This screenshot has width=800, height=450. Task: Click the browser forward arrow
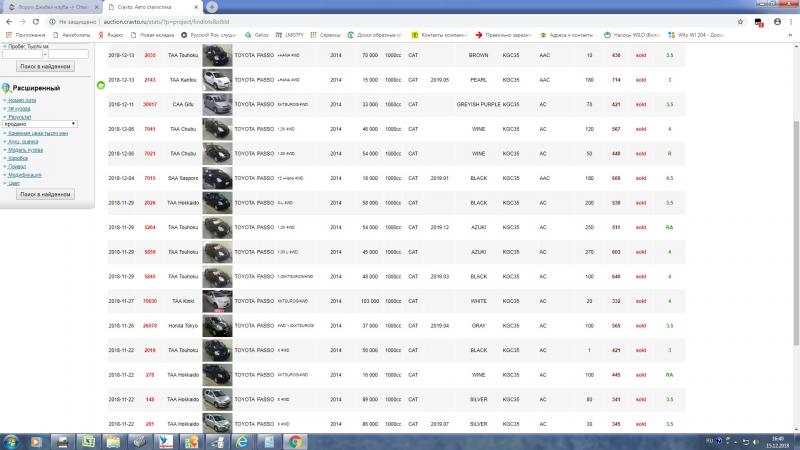(22, 22)
